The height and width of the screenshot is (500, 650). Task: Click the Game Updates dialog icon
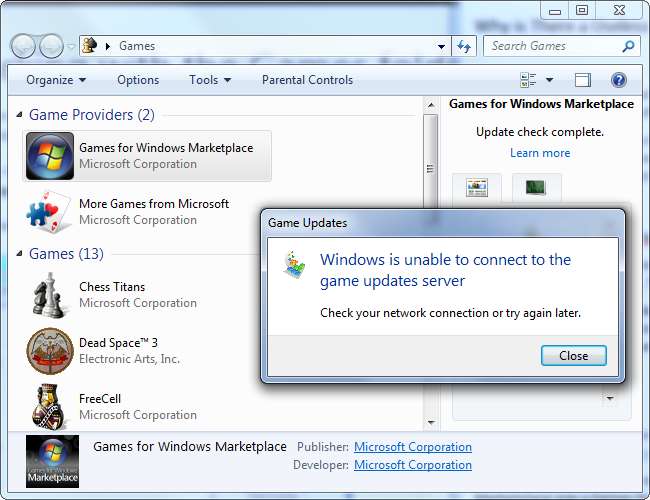pyautogui.click(x=294, y=264)
